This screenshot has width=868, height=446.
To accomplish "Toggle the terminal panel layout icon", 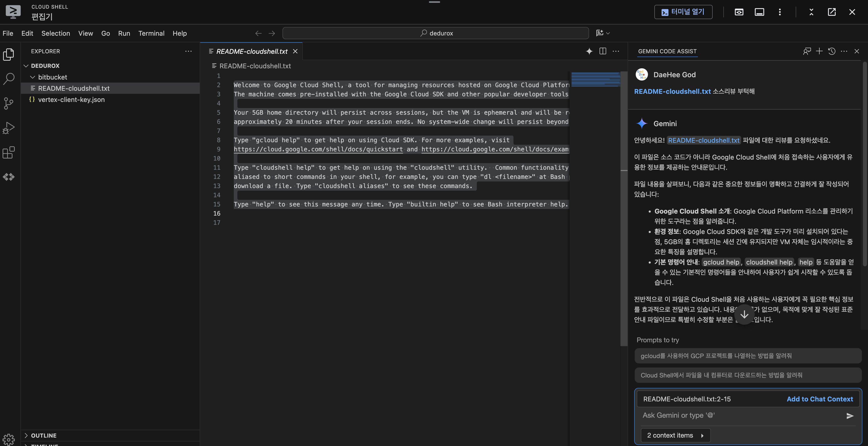I will 759,12.
